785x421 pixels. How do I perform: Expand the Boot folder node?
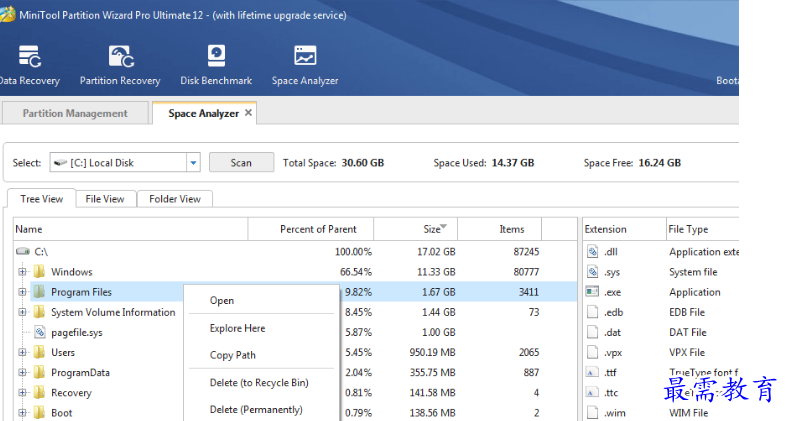click(22, 412)
